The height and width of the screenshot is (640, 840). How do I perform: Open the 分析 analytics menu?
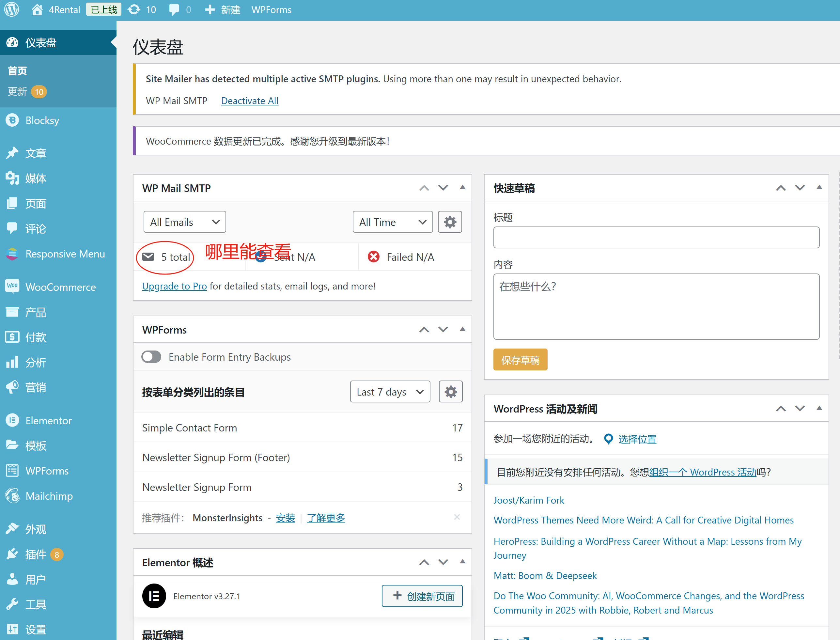[58, 362]
